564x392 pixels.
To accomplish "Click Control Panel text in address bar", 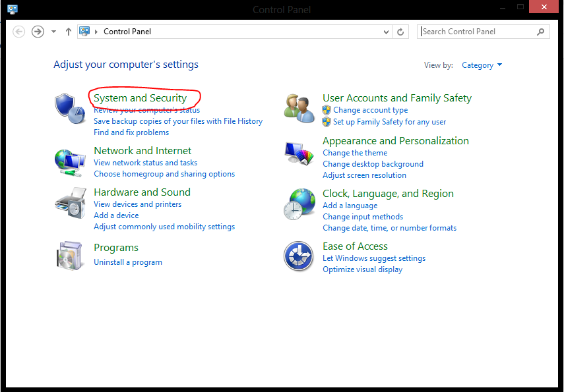I will pyautogui.click(x=127, y=32).
